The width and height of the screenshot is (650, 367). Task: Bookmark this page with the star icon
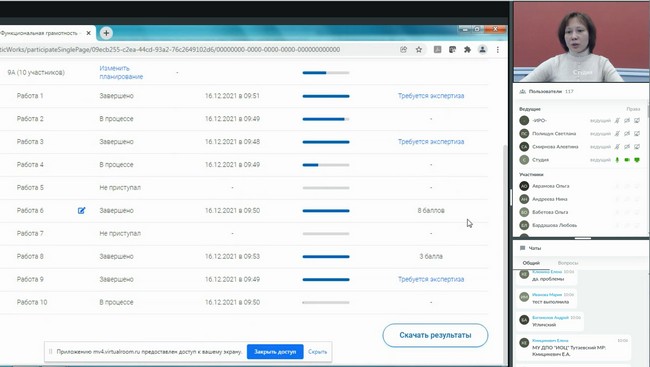[x=419, y=49]
